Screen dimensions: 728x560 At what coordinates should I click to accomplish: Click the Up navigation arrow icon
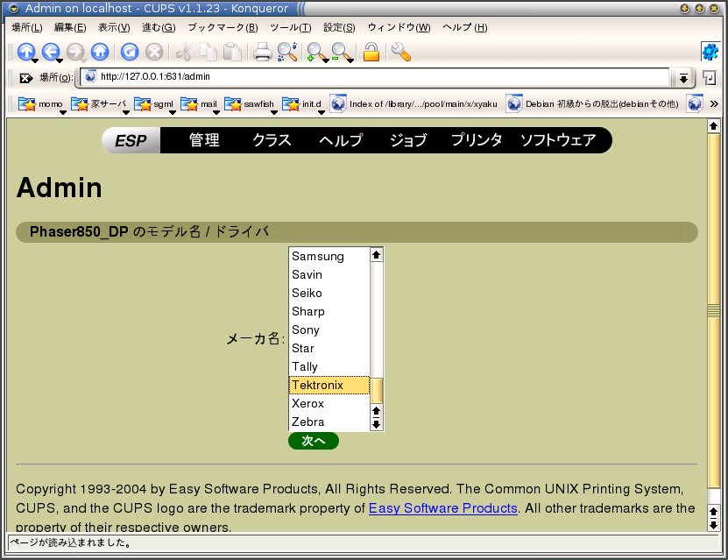pos(25,52)
